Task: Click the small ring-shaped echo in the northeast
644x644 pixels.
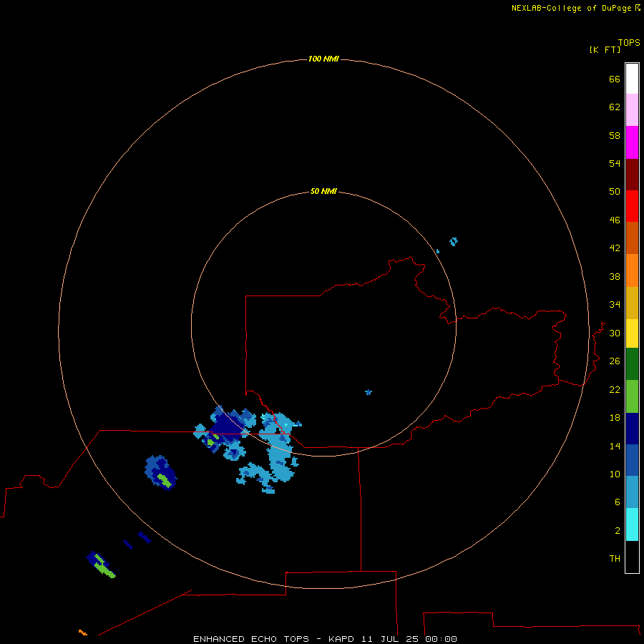Action: (x=454, y=242)
